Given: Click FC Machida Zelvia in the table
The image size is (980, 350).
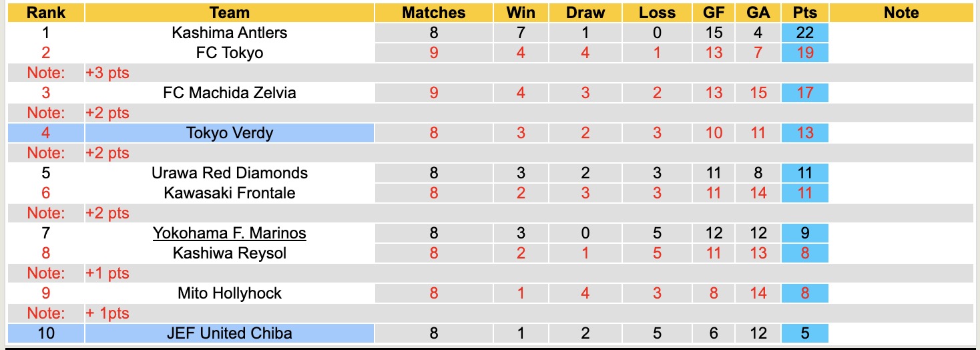Looking at the screenshot, I should (x=229, y=93).
